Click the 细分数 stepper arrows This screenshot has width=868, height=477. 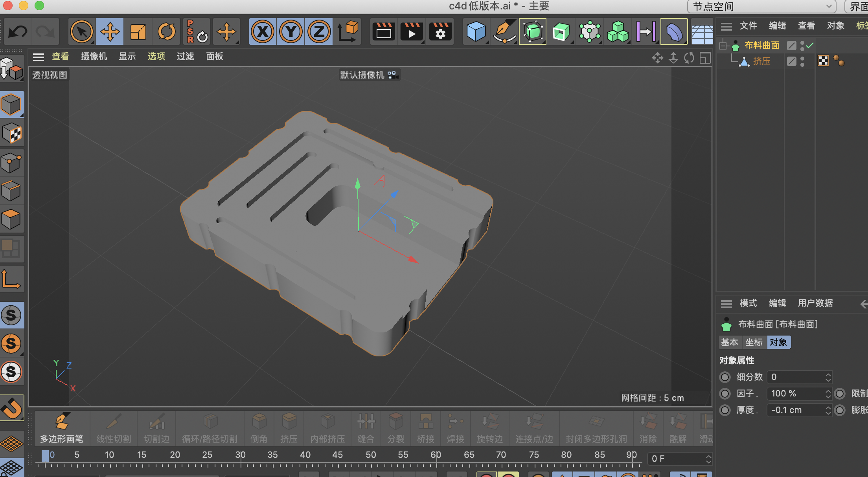click(828, 377)
